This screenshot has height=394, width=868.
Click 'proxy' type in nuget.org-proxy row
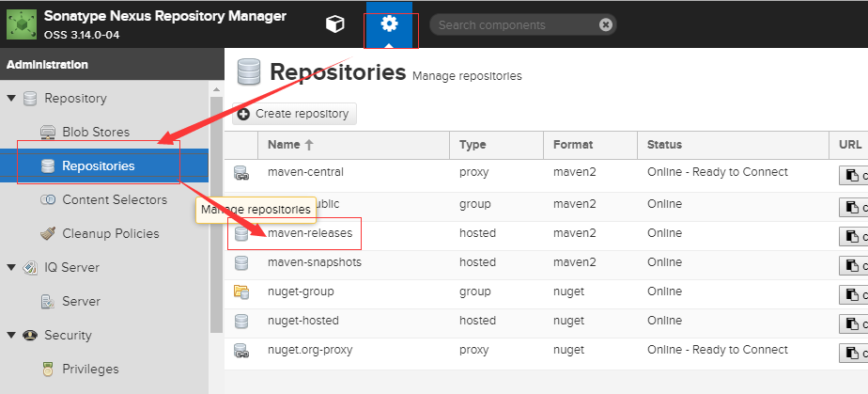pos(473,350)
